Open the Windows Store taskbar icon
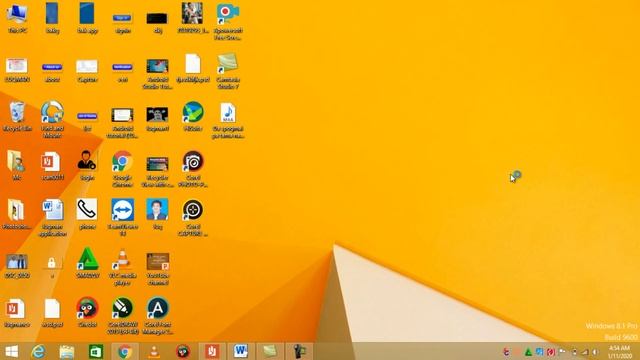 (x=96, y=351)
